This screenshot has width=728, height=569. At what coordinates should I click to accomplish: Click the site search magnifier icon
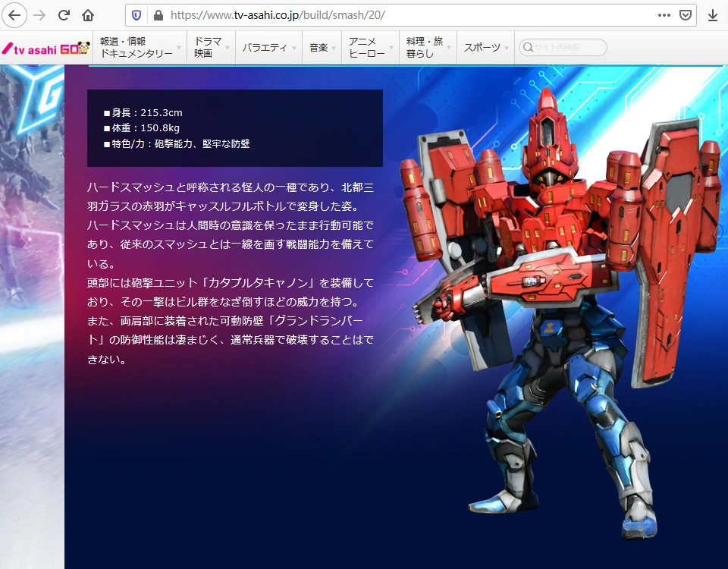click(x=528, y=47)
